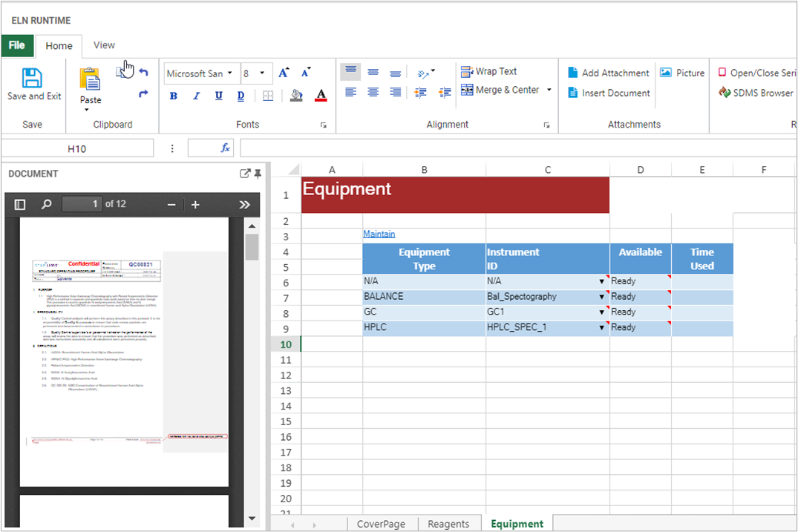Switch to the View ribbon tab
Image resolution: width=798 pixels, height=532 pixels.
click(104, 45)
